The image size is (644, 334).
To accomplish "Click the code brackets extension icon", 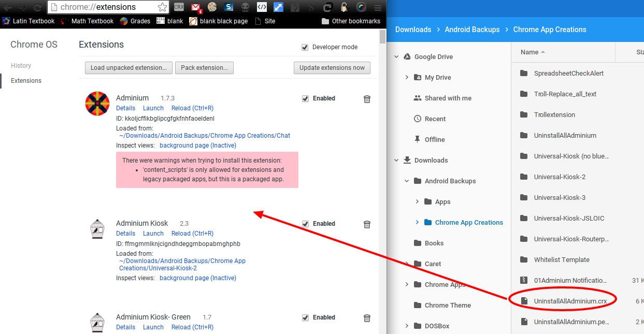I will pyautogui.click(x=262, y=7).
